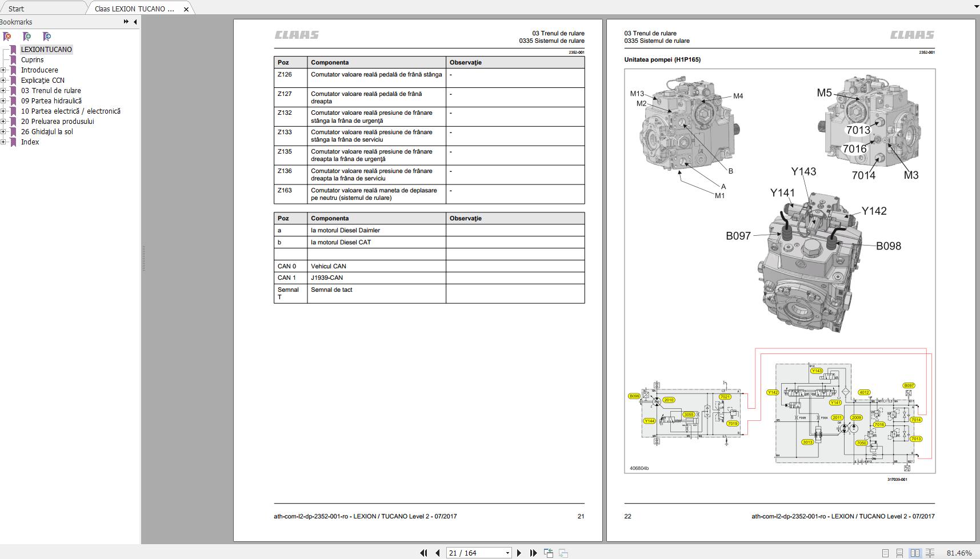Click the 'Unitatea pompei (H1P165)' heading
This screenshot has height=559, width=980.
pyautogui.click(x=662, y=59)
